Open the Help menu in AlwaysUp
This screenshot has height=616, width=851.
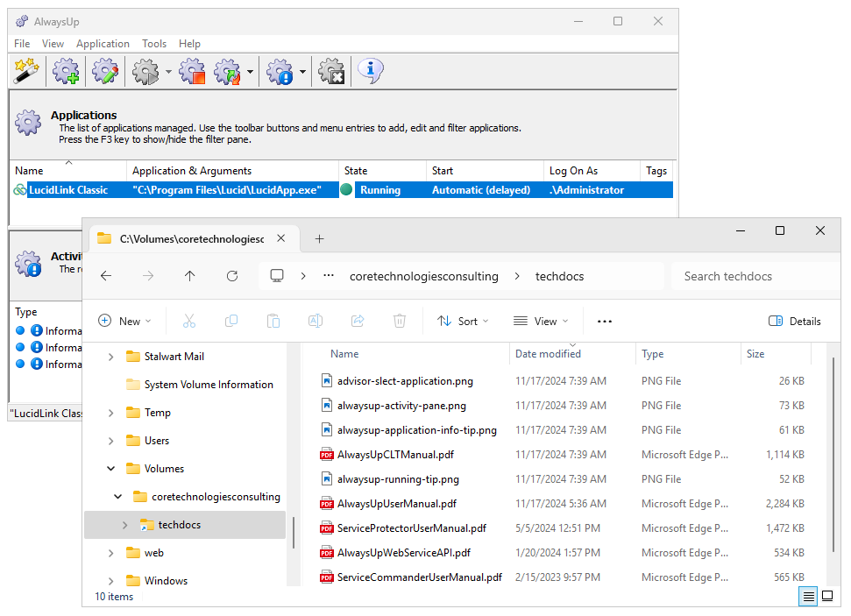[189, 44]
